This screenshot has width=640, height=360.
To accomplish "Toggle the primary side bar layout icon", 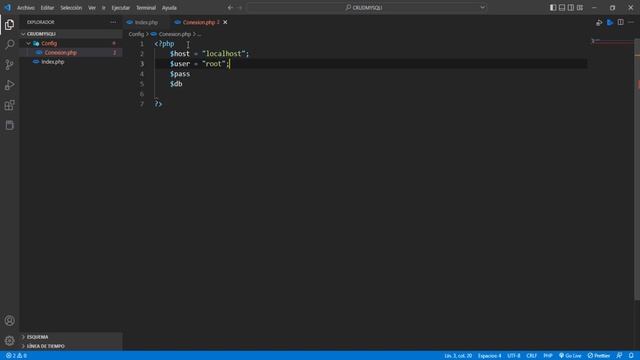I will 553,7.
